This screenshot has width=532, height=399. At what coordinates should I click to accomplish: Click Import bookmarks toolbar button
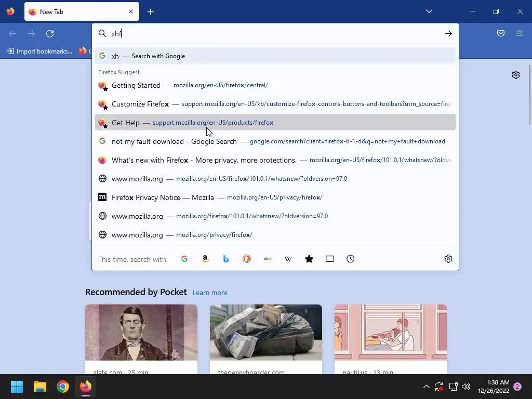[39, 51]
